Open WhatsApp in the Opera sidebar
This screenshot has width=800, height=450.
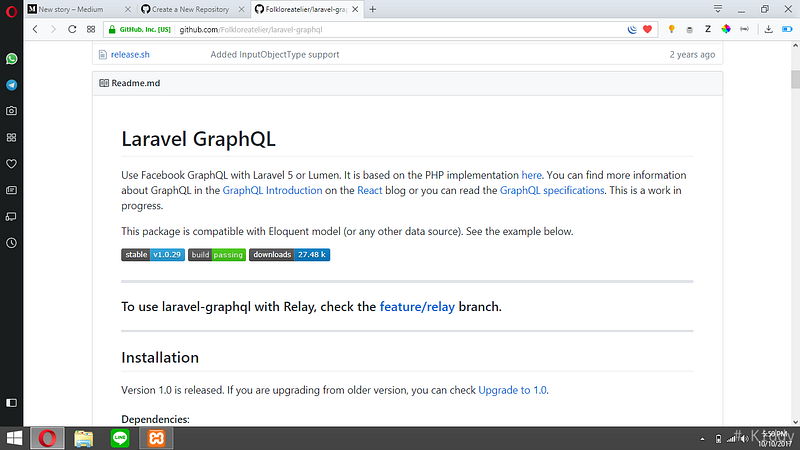11,59
